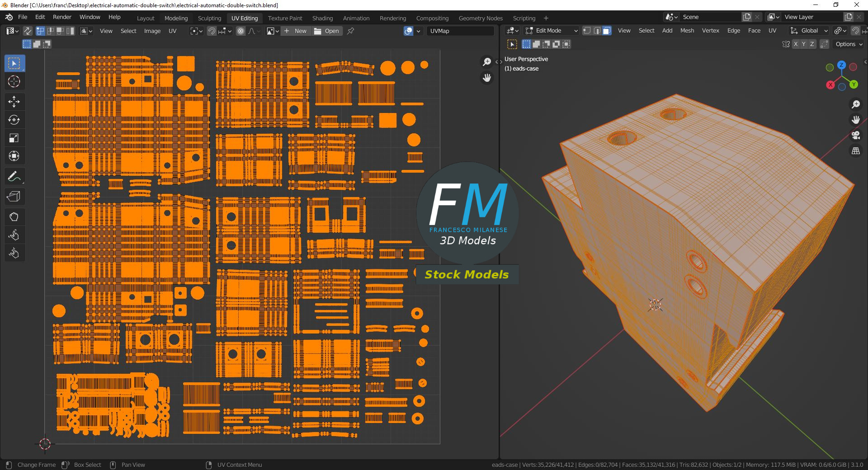Image resolution: width=868 pixels, height=470 pixels.
Task: Open the image browse dropdown in UV editor
Action: click(x=273, y=31)
